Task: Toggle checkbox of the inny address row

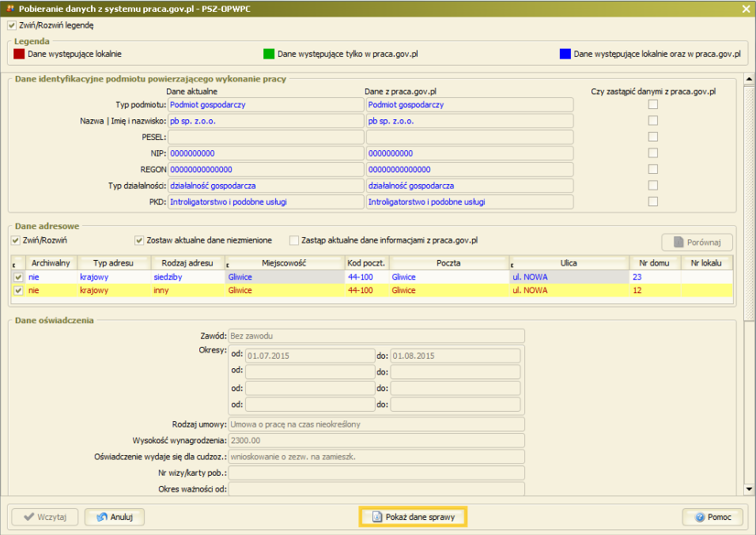Action: (x=18, y=291)
